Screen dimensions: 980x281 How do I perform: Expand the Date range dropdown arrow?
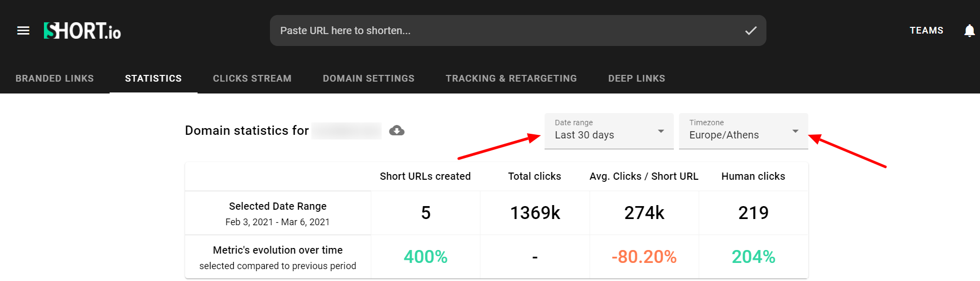click(661, 131)
